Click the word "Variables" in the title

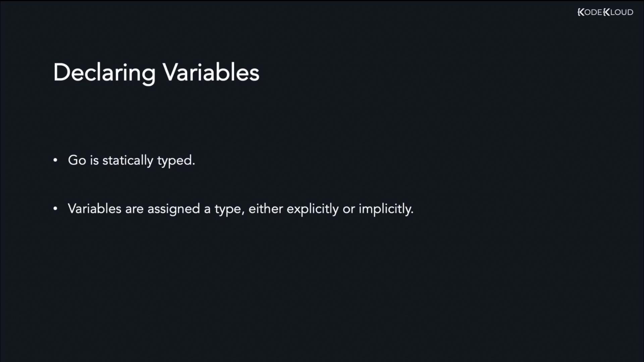point(211,72)
